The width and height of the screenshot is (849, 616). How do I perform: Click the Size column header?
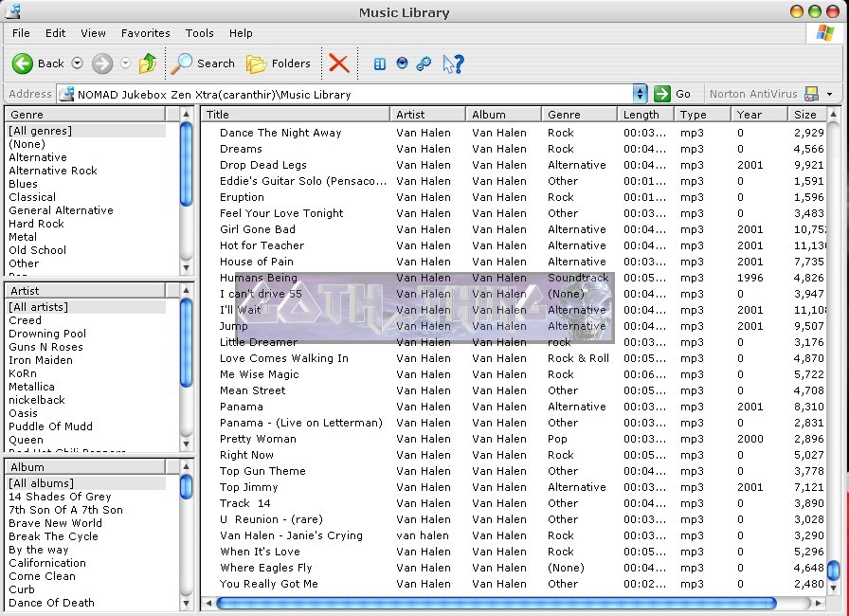(x=808, y=115)
